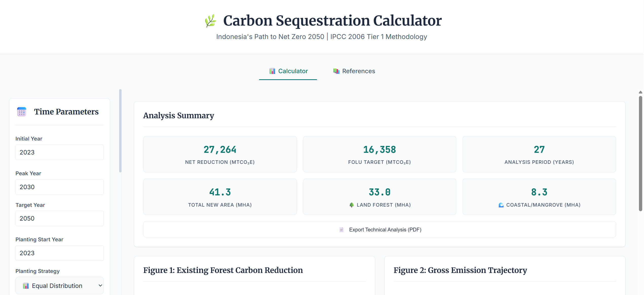Click the document icon on Export PDF button
The width and height of the screenshot is (644, 295).
tap(342, 230)
